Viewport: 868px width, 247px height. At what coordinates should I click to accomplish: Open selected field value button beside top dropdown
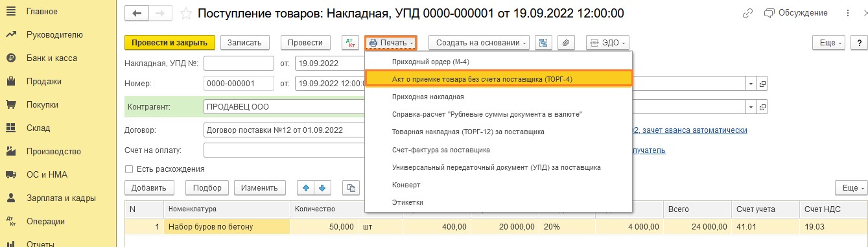coord(762,84)
